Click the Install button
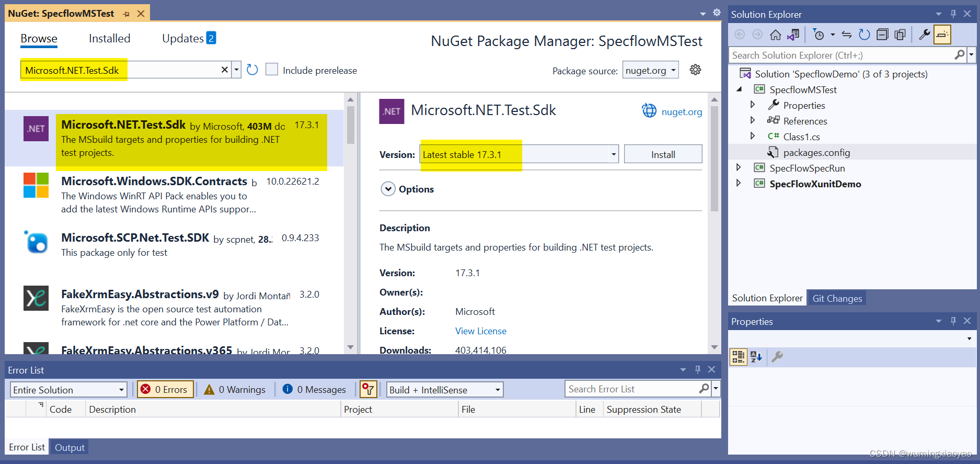This screenshot has height=464, width=980. (663, 154)
